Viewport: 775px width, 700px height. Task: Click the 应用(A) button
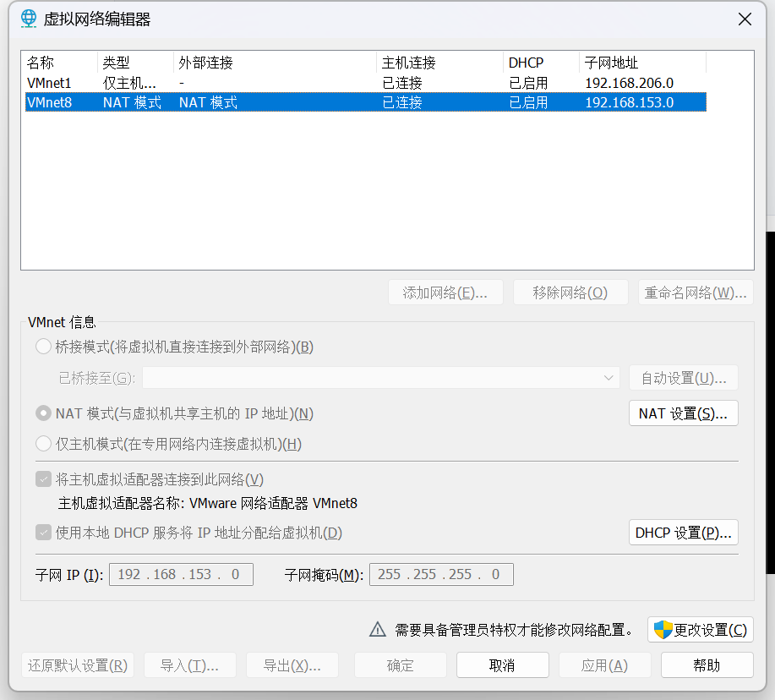tap(605, 665)
